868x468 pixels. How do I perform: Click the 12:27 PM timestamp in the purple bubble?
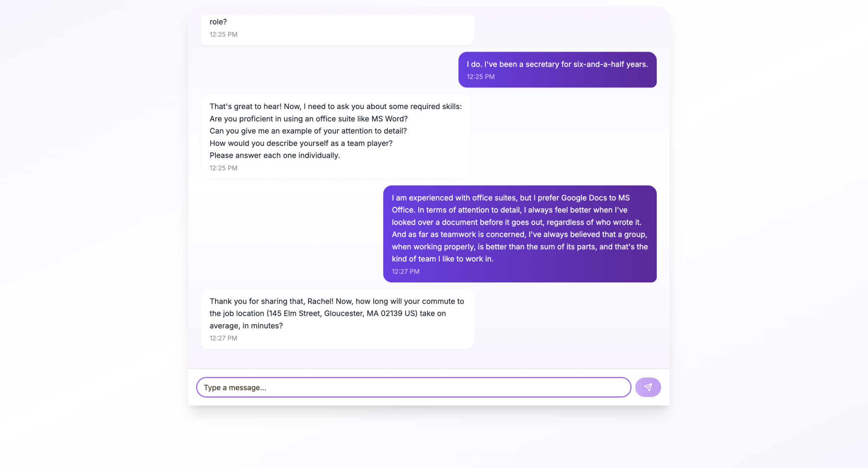405,272
